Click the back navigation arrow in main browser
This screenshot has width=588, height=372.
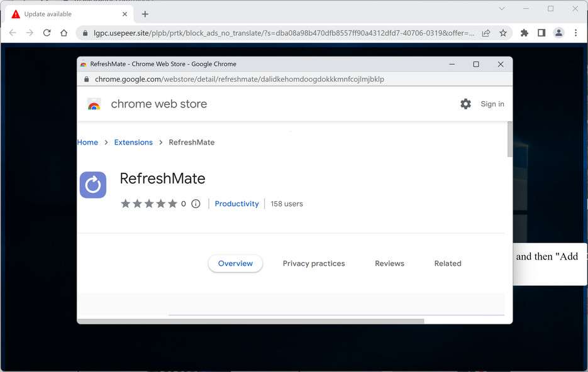pos(13,33)
